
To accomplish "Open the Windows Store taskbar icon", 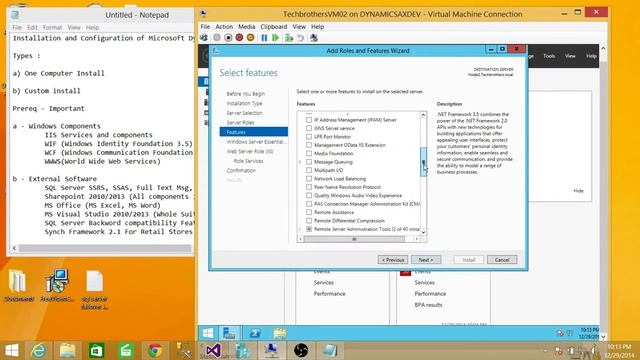I will 97,350.
